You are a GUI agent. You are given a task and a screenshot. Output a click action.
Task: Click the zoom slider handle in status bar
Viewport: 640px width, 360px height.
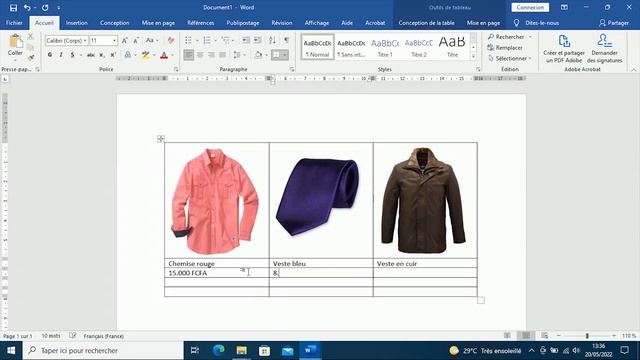(x=587, y=336)
